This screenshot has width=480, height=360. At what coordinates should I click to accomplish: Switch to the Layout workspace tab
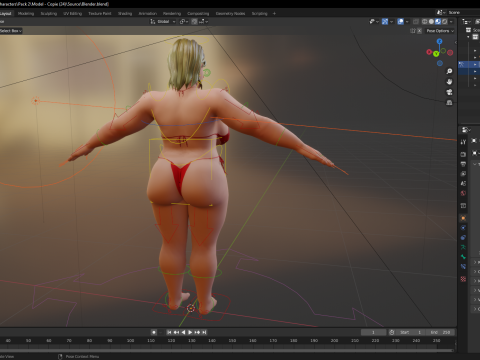6,13
